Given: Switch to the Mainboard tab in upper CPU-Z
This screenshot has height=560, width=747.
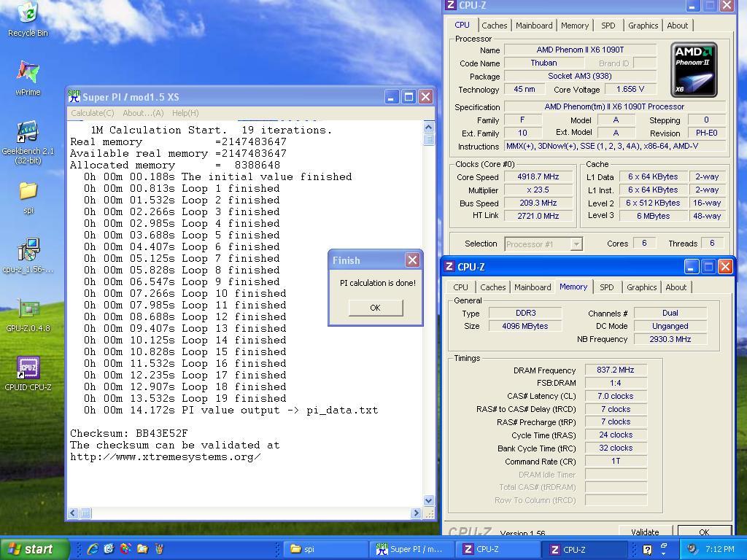Looking at the screenshot, I should pyautogui.click(x=534, y=26).
